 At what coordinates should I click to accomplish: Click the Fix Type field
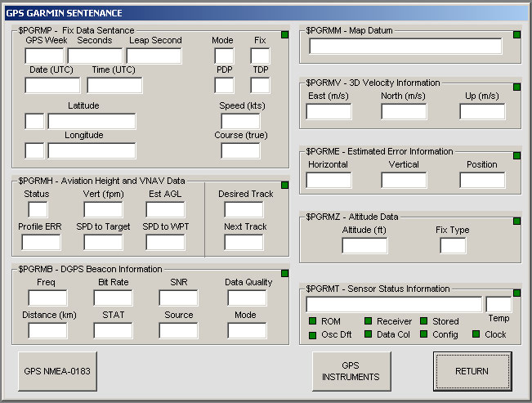coord(453,245)
